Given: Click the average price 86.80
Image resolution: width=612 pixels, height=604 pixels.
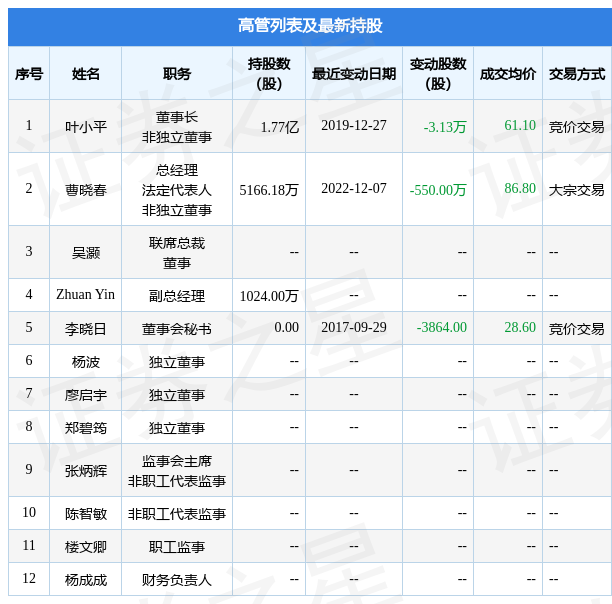Looking at the screenshot, I should point(520,188).
